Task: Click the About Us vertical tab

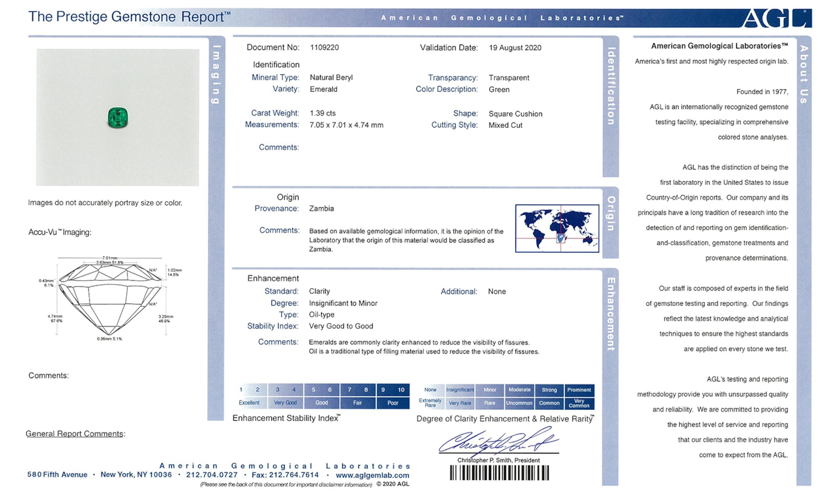Action: point(804,74)
